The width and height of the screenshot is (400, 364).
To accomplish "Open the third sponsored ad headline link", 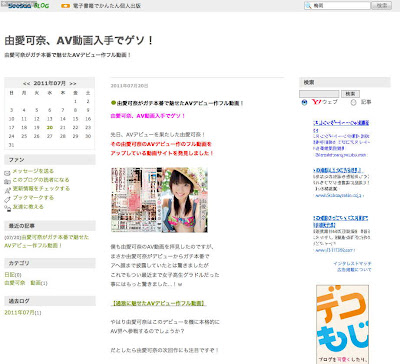I will (340, 221).
